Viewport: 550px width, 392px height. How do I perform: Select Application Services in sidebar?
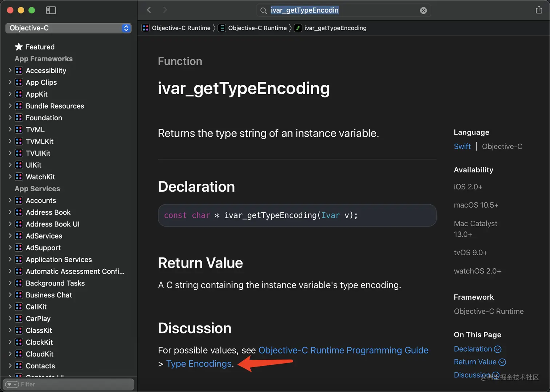coord(59,260)
